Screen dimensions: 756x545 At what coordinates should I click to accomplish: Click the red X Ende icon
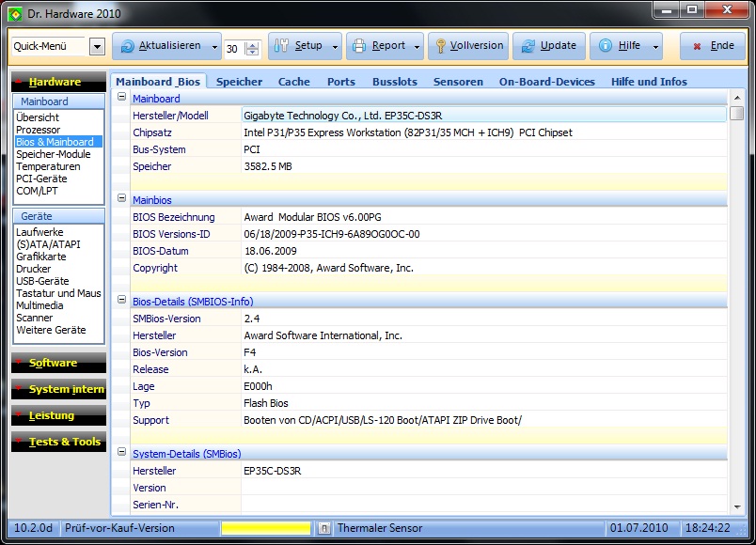click(697, 46)
